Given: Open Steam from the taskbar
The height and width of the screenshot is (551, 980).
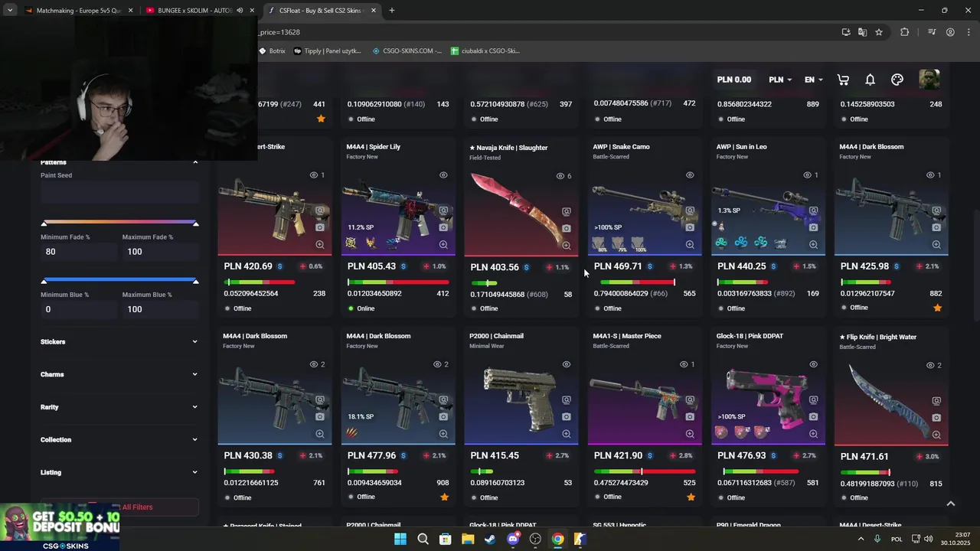Looking at the screenshot, I should 490,539.
